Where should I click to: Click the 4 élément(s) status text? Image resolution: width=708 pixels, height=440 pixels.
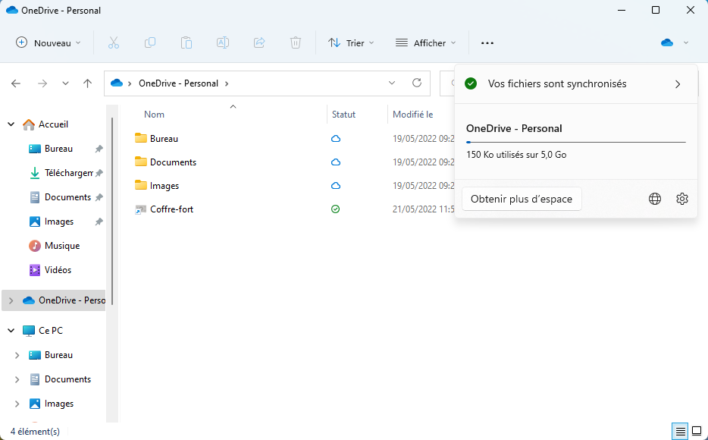[x=35, y=431]
